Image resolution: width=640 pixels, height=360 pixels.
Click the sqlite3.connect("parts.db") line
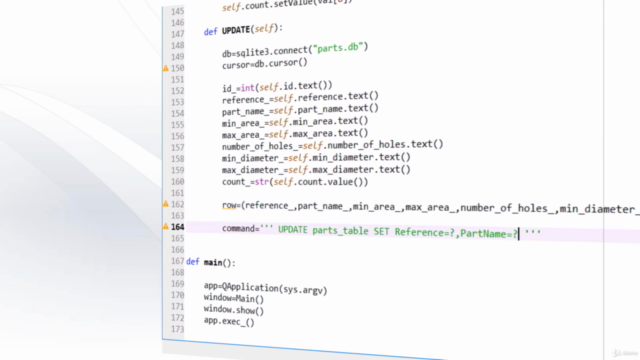(295, 50)
